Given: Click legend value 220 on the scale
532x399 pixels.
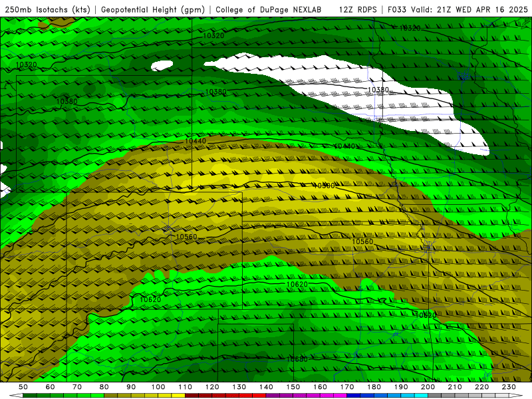Looking at the screenshot, I should click(x=481, y=387).
